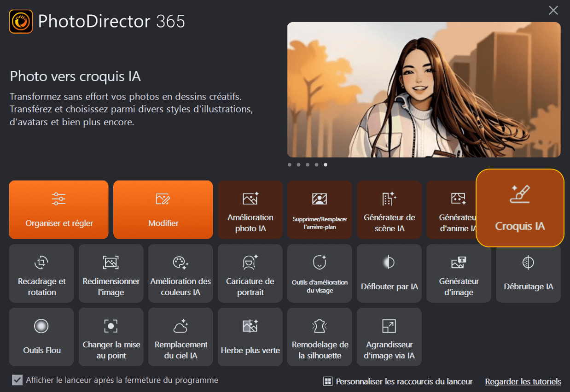
Task: Open Outils Flou tool
Action: (41, 337)
